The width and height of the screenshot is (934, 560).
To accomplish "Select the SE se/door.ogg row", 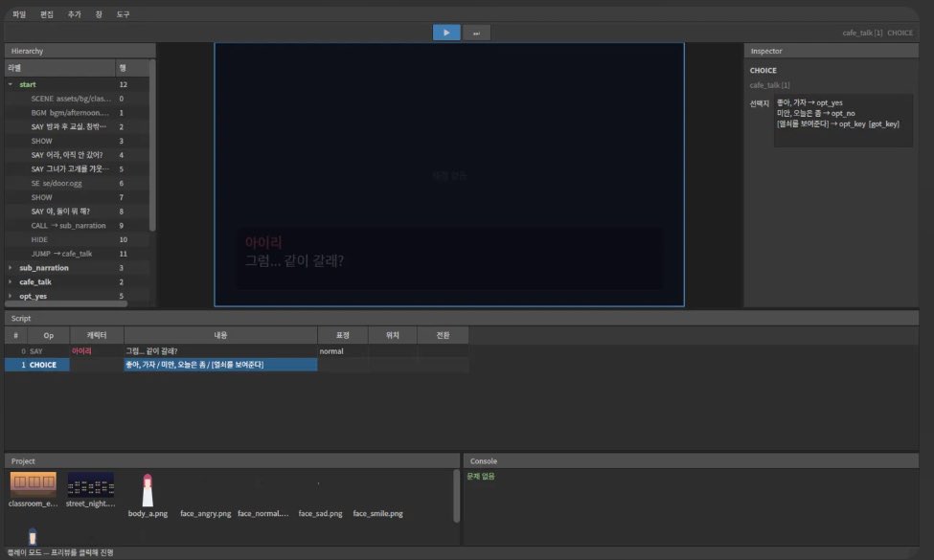I will [x=78, y=183].
